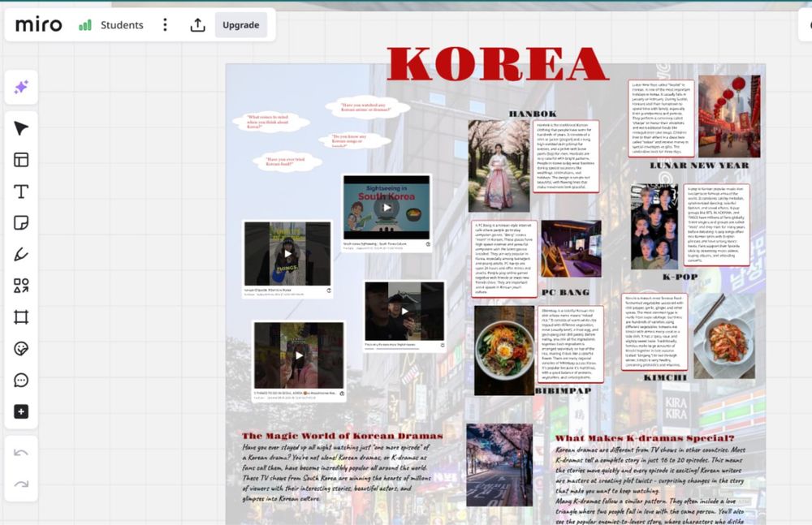Image resolution: width=812 pixels, height=525 pixels.
Task: Play the video showing girl in dark hoodie
Action: [287, 254]
